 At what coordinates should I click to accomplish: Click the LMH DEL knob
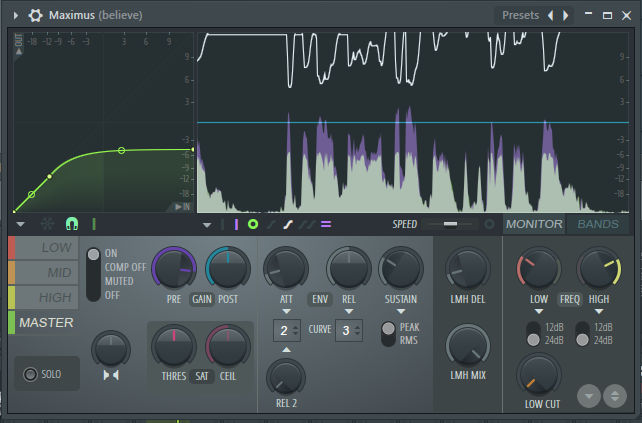(x=468, y=268)
